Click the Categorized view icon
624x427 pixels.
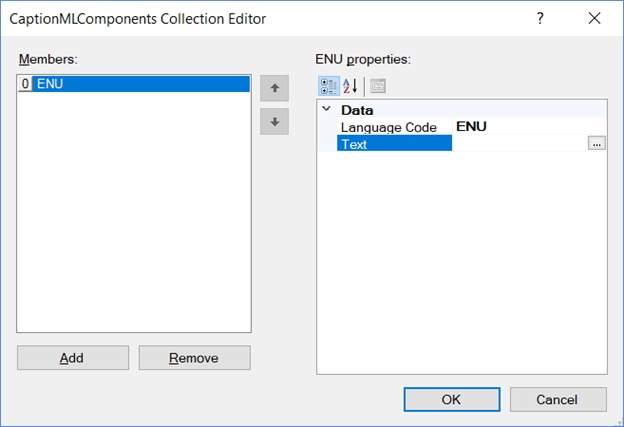tap(329, 86)
